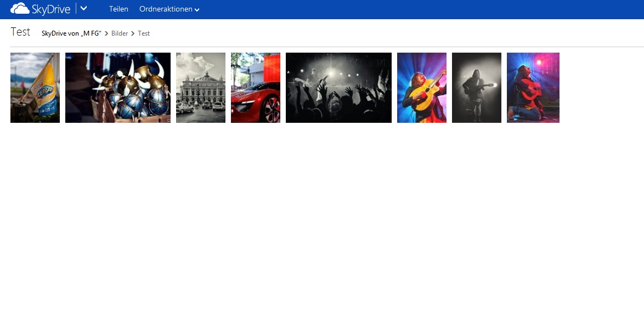The height and width of the screenshot is (318, 644).
Task: Expand the chevron beside Ordneraktionen
Action: [x=197, y=10]
